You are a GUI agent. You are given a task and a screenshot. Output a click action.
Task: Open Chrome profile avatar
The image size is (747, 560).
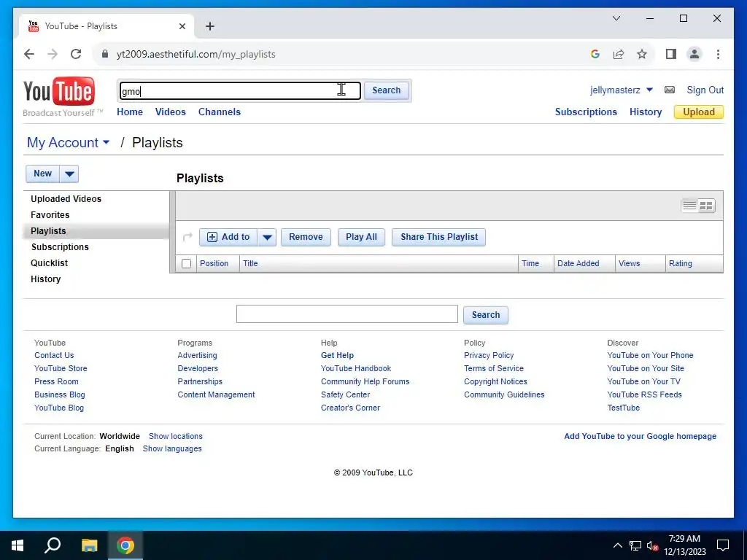(694, 54)
